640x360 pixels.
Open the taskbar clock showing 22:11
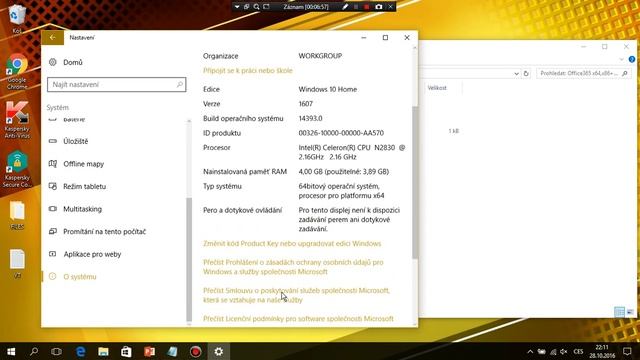click(602, 351)
